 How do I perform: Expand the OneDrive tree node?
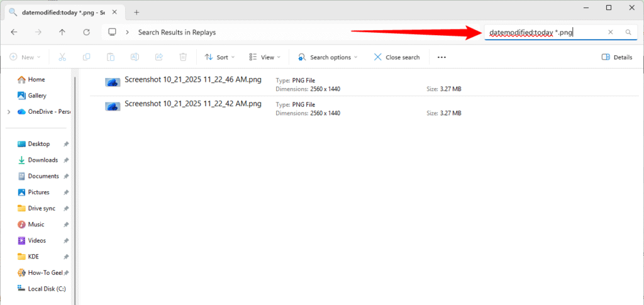click(x=8, y=112)
